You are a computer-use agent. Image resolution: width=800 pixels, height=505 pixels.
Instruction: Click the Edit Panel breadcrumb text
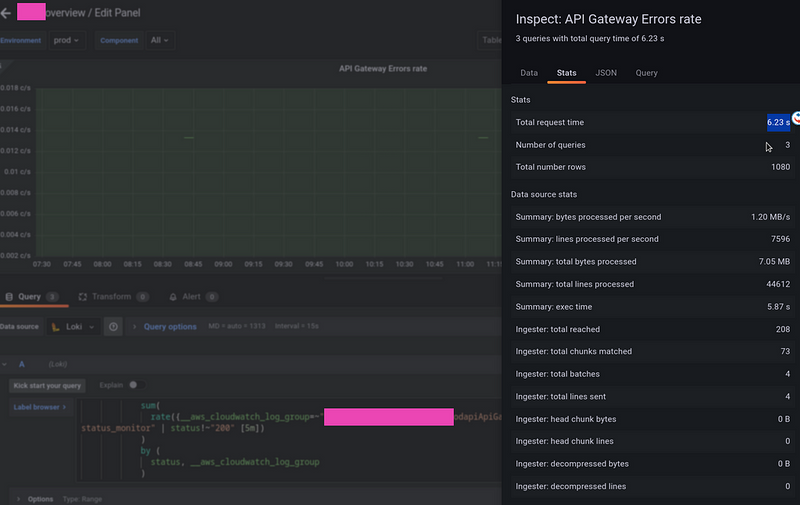point(117,13)
